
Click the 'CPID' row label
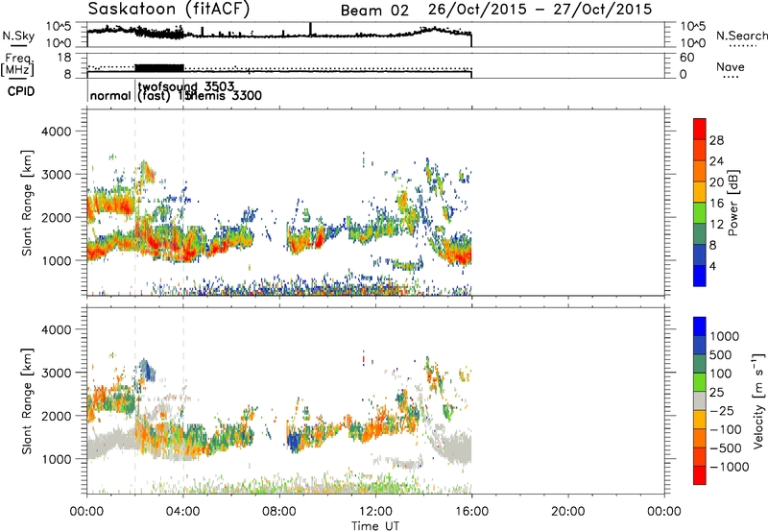pyautogui.click(x=21, y=91)
